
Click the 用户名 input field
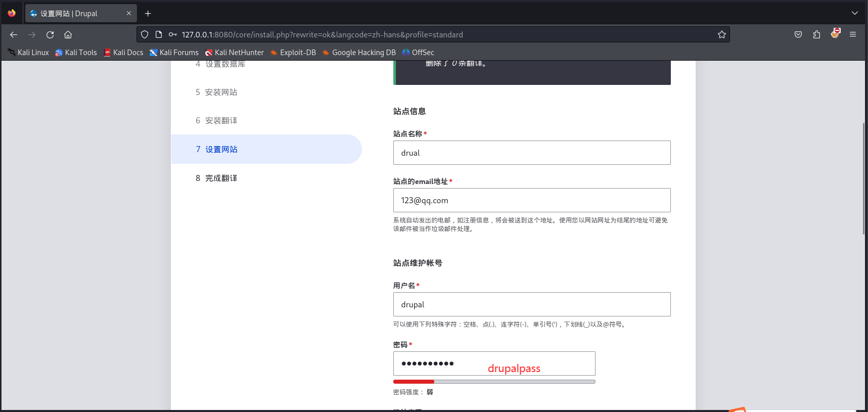[532, 304]
